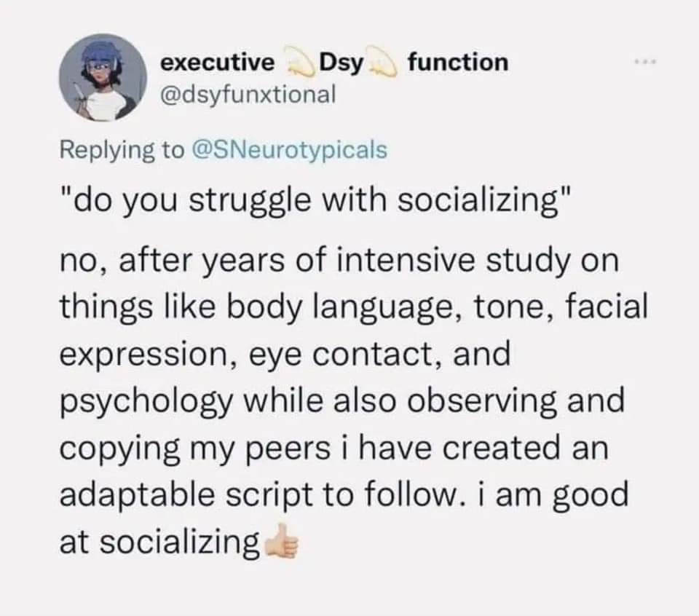Click "at socializing" on the last line
Screen dimensions: 699x616
(159, 542)
